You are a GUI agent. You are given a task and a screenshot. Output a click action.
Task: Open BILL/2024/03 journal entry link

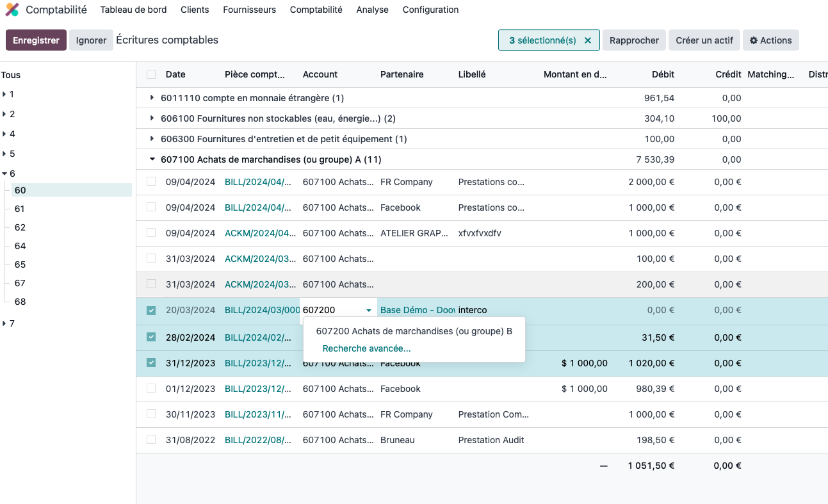click(x=263, y=310)
